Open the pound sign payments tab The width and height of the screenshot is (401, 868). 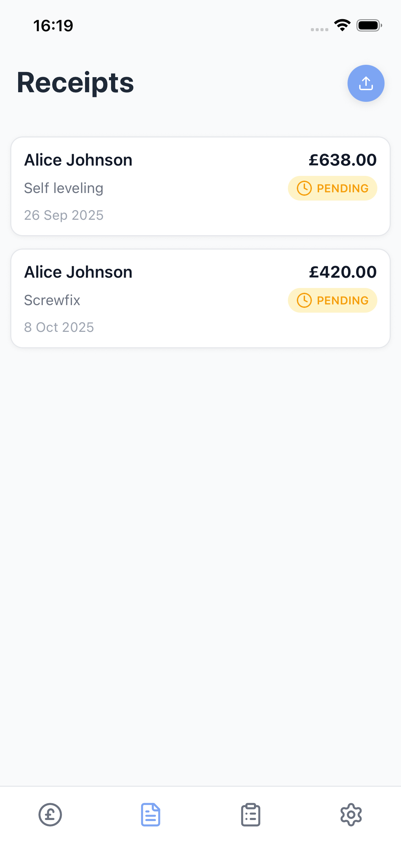click(50, 815)
